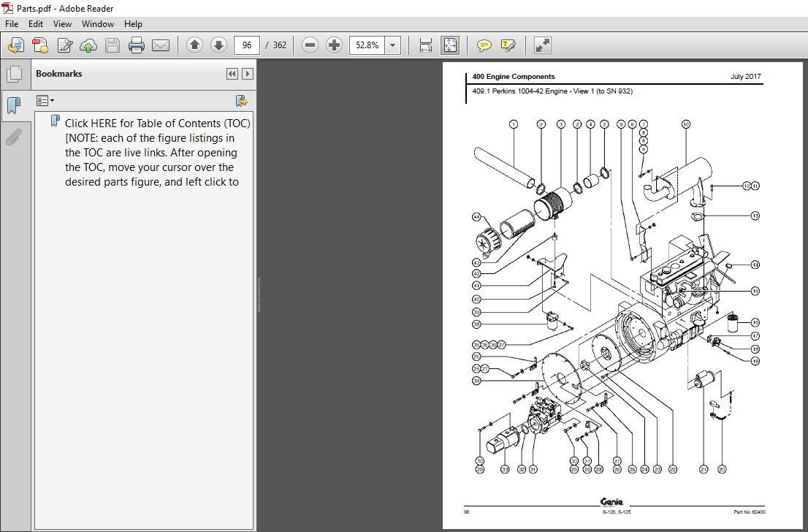Click the '400 Engine Components' heading
Screen dimensions: 808x532
click(514, 76)
